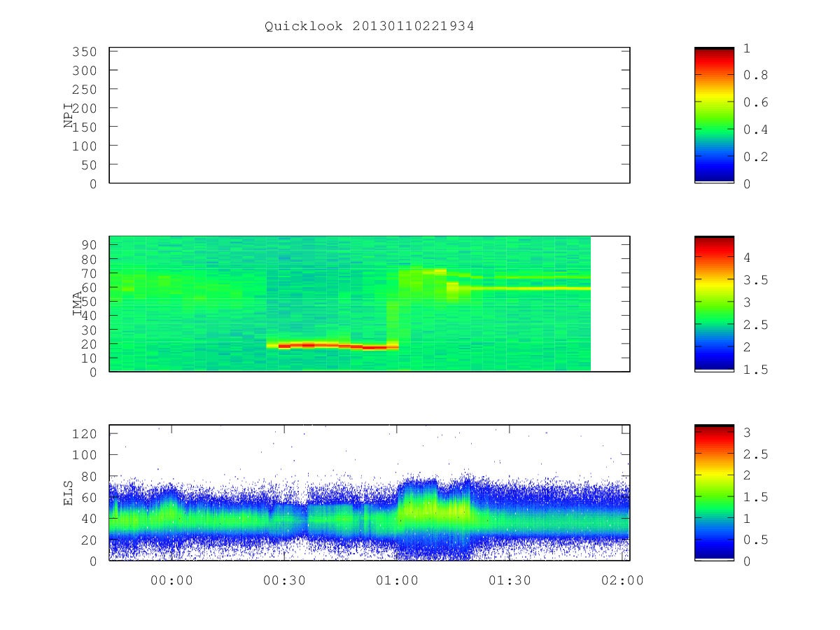Viewport: 840px width, 630px height.
Task: Select the NPI axis label
Action: [69, 115]
